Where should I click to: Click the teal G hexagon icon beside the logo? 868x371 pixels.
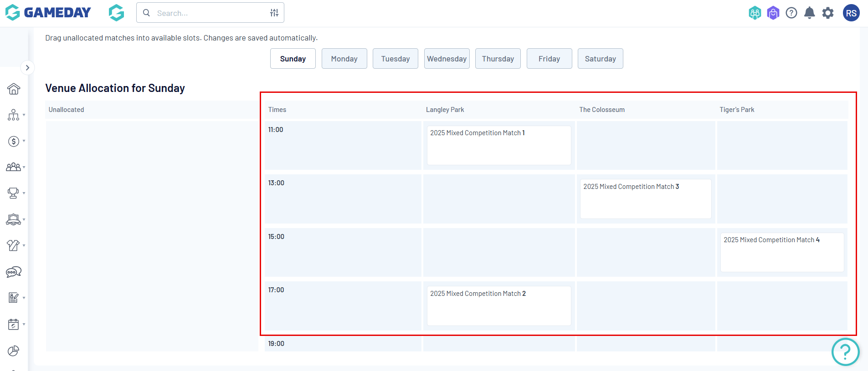pos(117,13)
